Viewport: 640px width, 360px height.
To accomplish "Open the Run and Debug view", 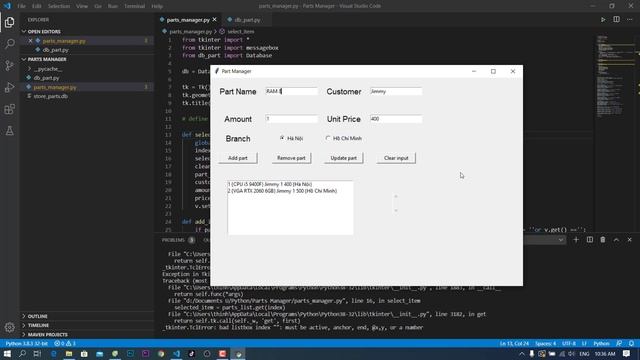I will click(9, 87).
